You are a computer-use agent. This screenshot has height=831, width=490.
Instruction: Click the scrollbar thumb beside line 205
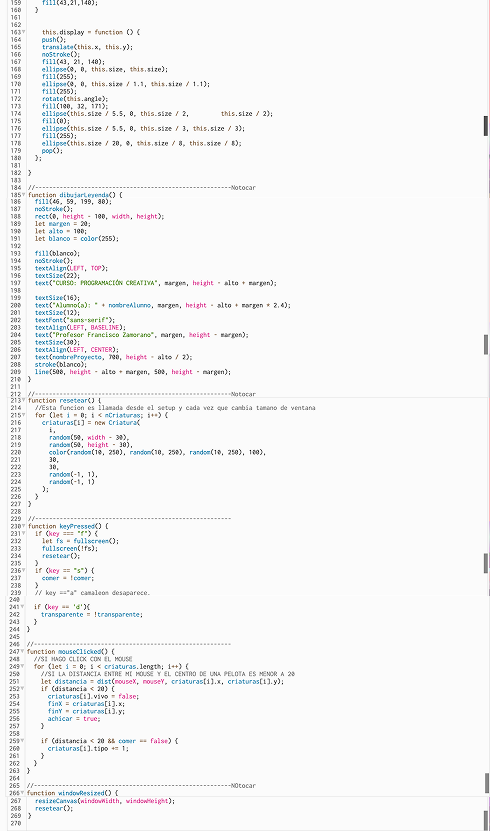(486, 344)
